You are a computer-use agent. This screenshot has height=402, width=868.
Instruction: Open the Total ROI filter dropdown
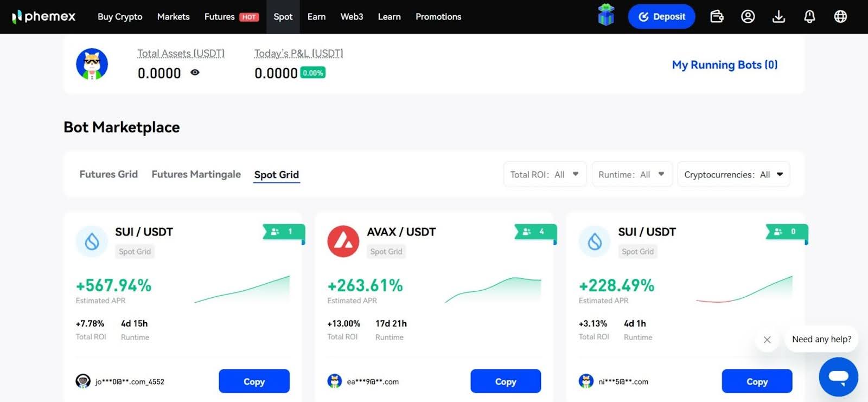(x=545, y=174)
